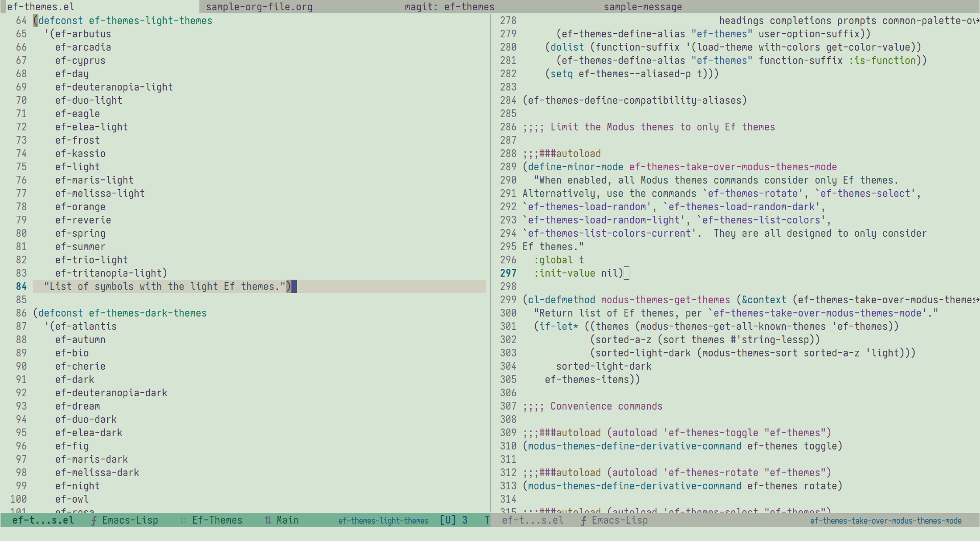Click the cl-defmethod keyword on line 299
The image size is (980, 541).
[x=561, y=300]
